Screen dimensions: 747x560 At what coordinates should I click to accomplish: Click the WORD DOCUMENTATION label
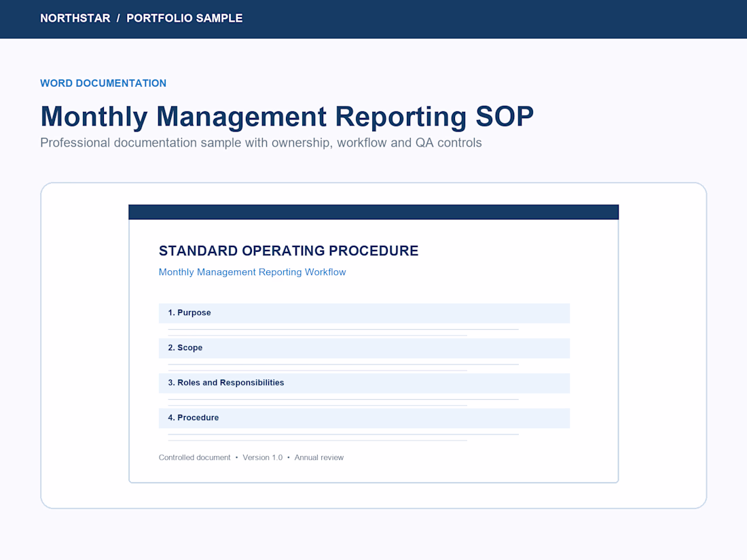[103, 83]
